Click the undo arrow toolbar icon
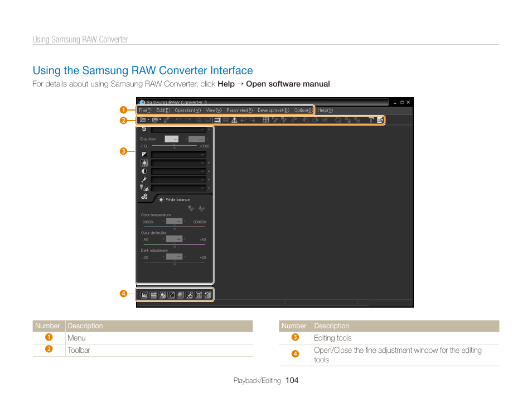Screen dimensions: 532x402 178,120
